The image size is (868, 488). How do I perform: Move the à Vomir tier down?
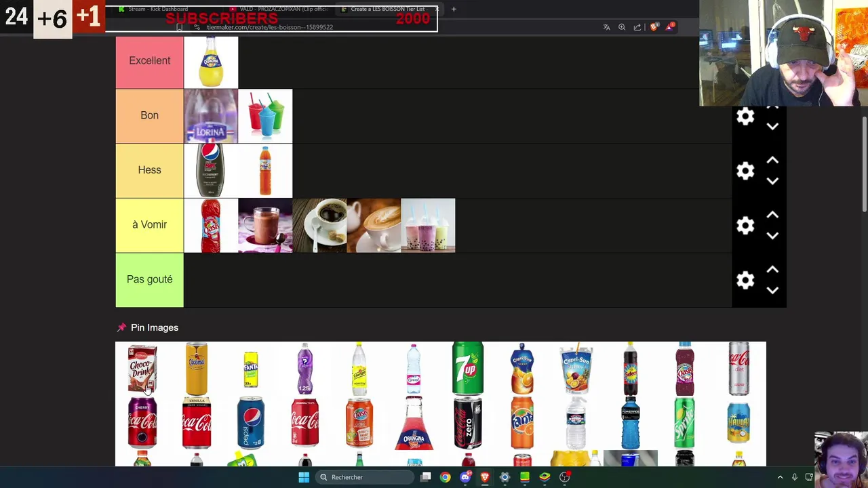(772, 236)
